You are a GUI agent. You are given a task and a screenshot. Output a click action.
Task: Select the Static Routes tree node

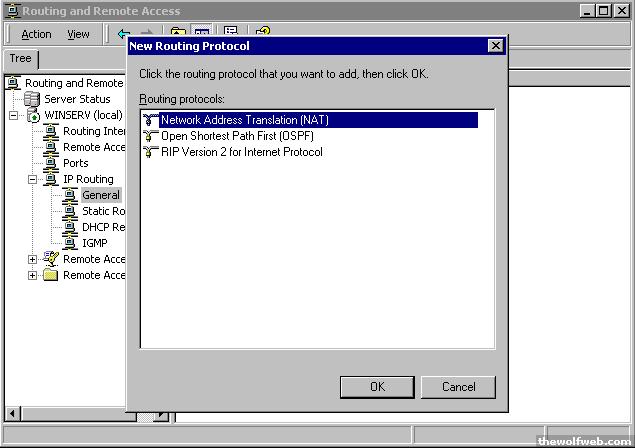[x=102, y=211]
